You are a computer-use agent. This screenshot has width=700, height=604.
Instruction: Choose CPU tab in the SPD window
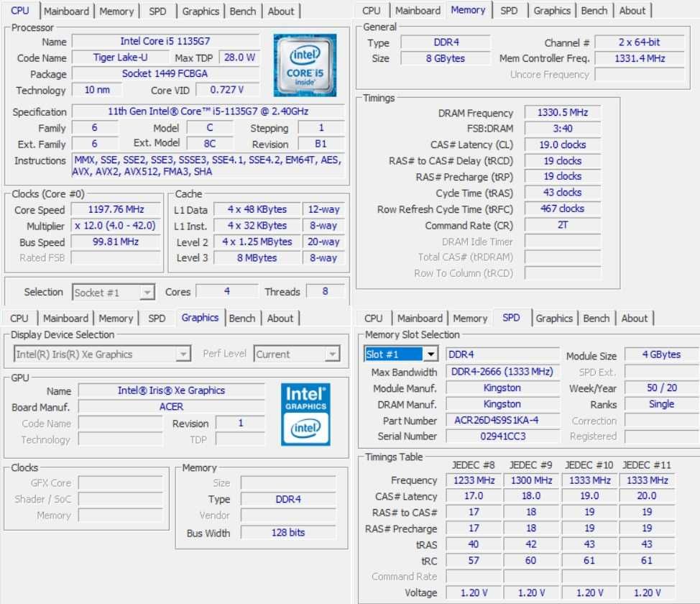[373, 319]
